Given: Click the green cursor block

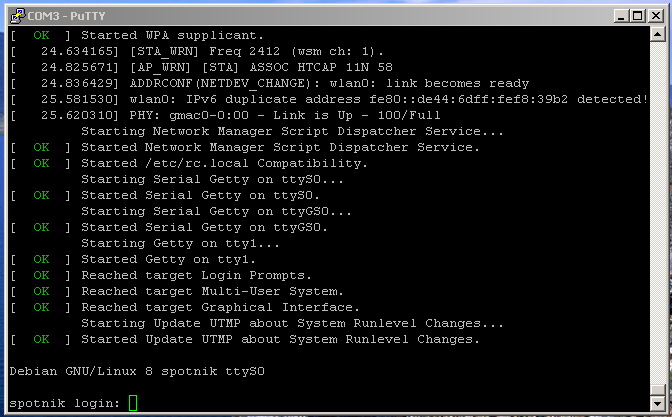Looking at the screenshot, I should [133, 403].
